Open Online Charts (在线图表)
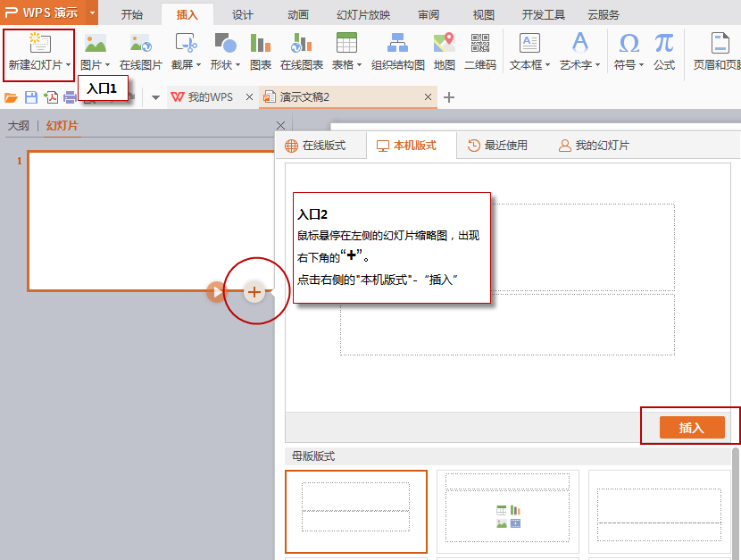 (302, 52)
